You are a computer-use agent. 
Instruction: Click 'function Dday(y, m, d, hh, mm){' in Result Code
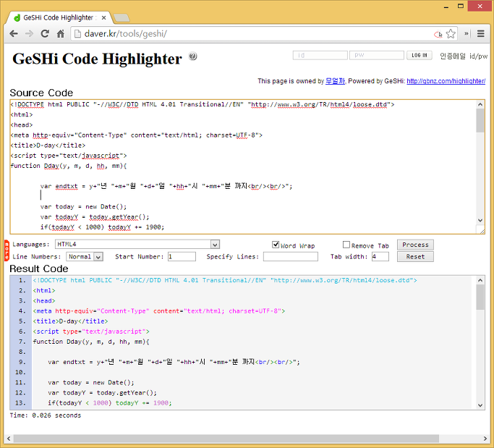point(91,342)
